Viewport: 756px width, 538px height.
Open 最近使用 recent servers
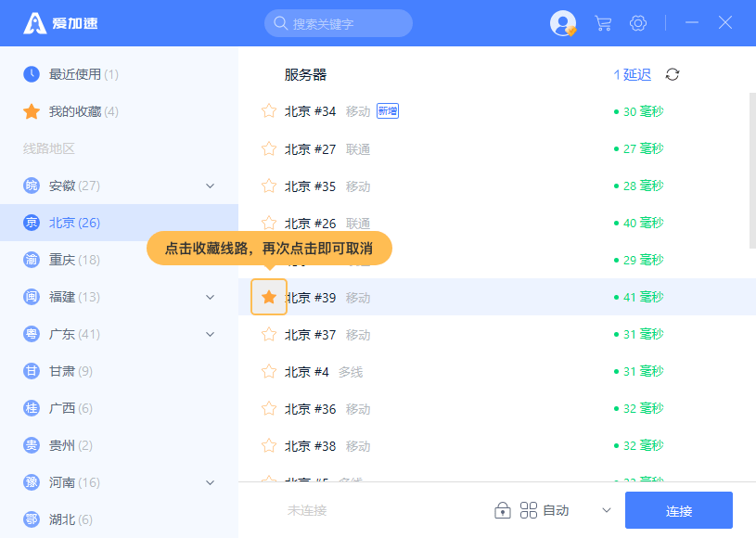tap(83, 74)
